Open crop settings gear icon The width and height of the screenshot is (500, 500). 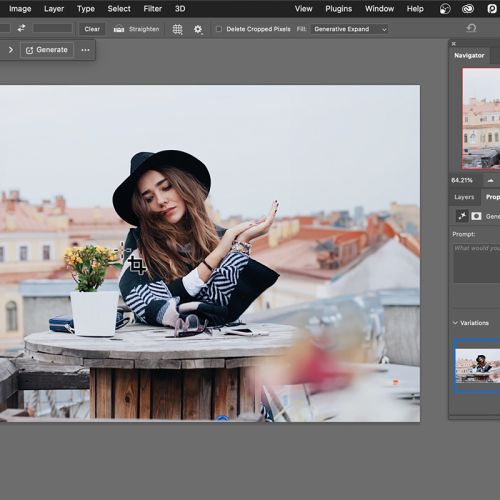[198, 29]
